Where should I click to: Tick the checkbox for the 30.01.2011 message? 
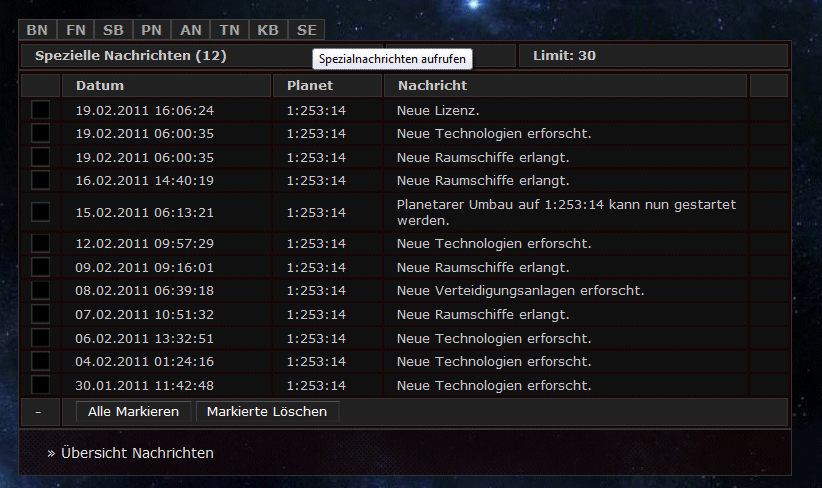(x=40, y=385)
